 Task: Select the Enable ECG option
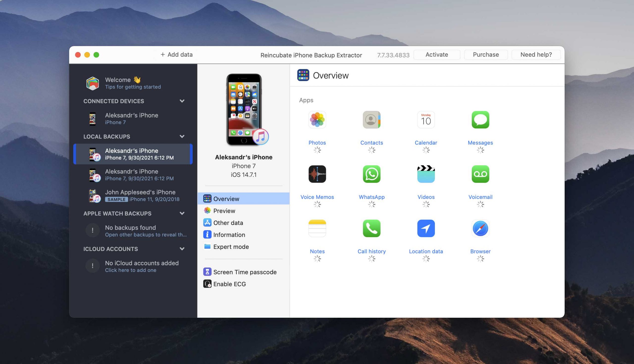point(243,284)
